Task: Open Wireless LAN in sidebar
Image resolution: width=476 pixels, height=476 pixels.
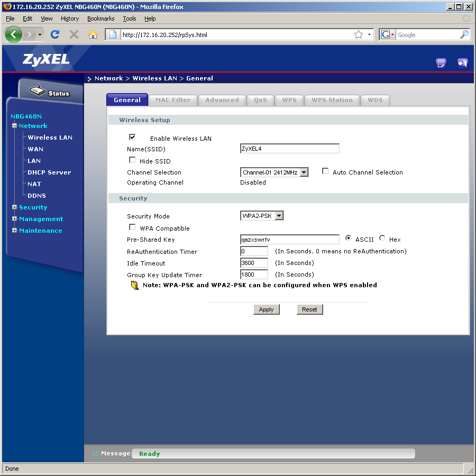Action: 50,137
